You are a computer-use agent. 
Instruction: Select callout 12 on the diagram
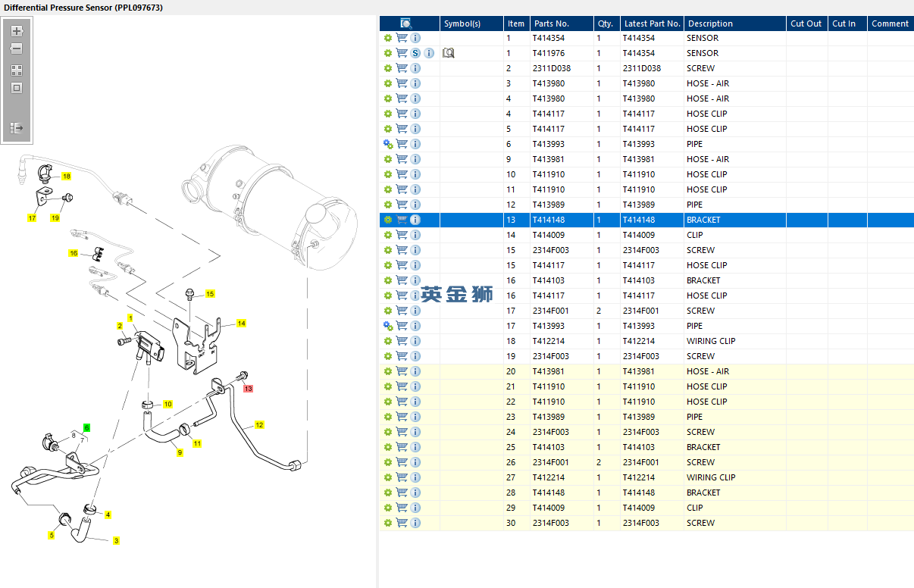pyautogui.click(x=259, y=425)
